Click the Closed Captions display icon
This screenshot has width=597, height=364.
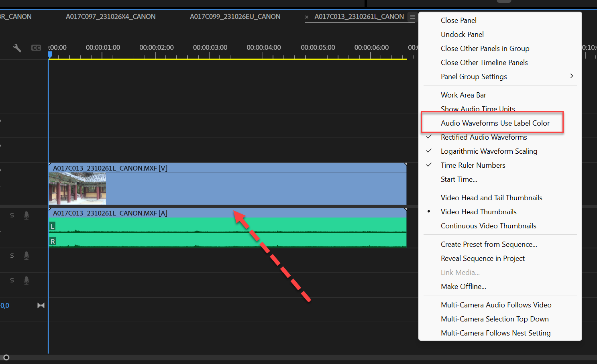point(36,47)
